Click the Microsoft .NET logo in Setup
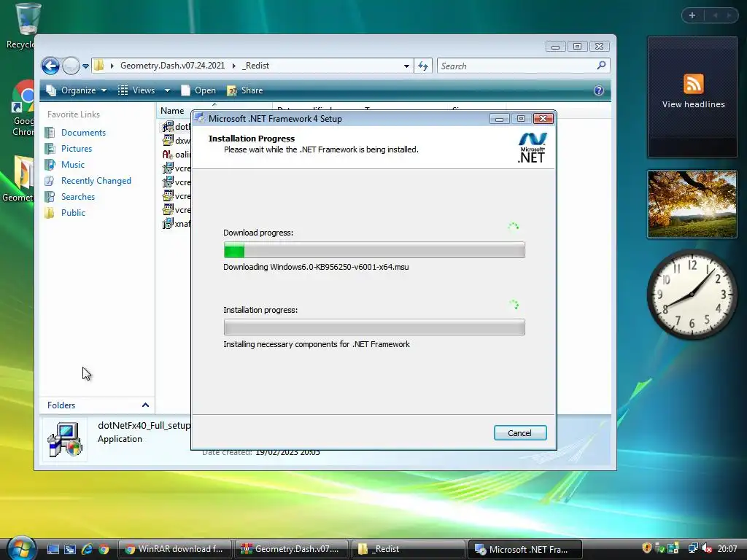The width and height of the screenshot is (747, 560). [x=532, y=147]
